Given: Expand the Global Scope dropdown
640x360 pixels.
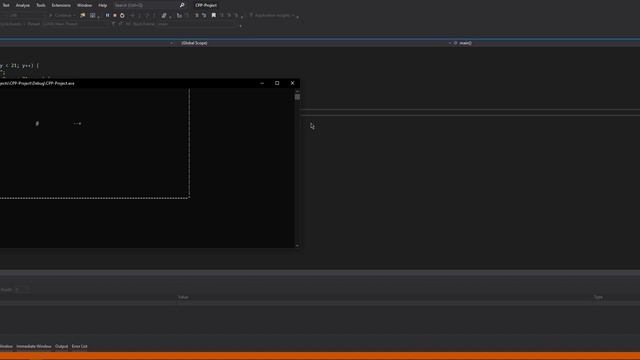Looking at the screenshot, I should pos(314,43).
